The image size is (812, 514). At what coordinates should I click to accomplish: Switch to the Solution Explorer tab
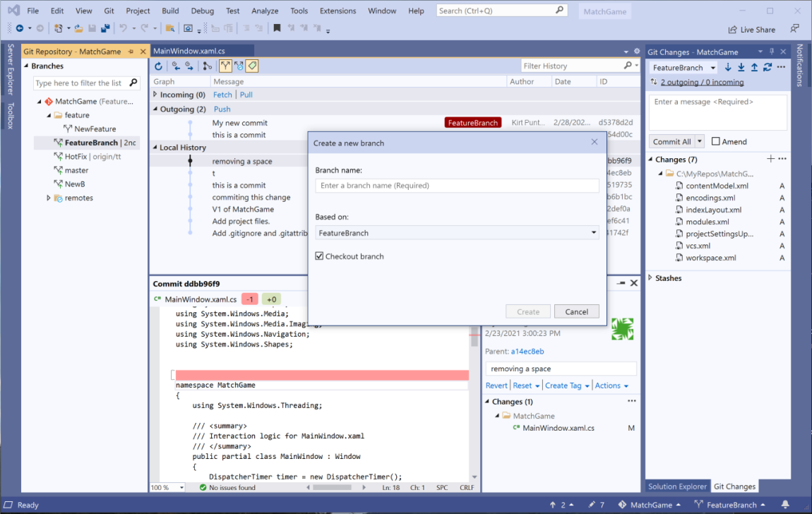[x=677, y=486]
